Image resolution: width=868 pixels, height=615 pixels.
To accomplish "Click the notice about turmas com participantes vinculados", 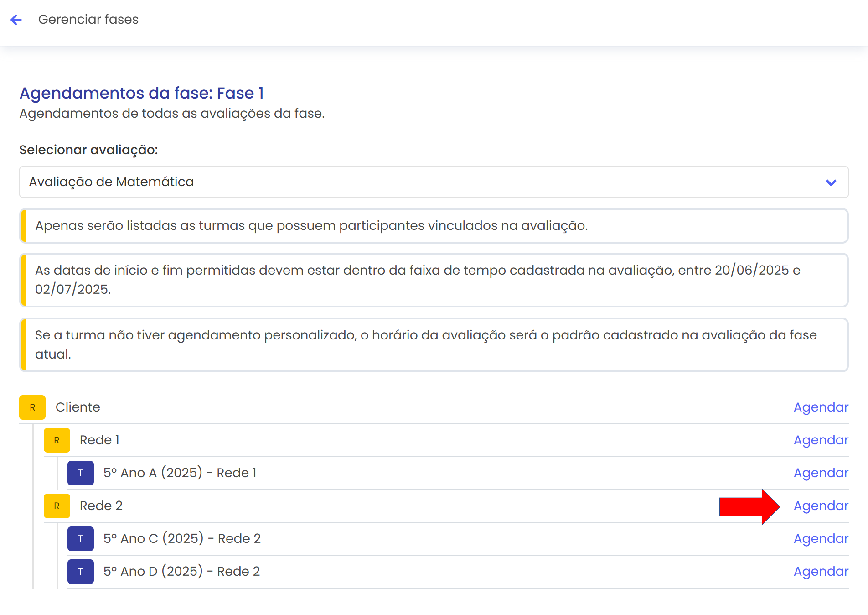I will pyautogui.click(x=434, y=226).
